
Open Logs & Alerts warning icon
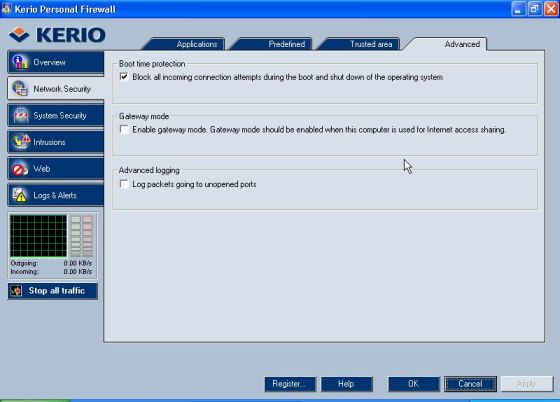19,195
